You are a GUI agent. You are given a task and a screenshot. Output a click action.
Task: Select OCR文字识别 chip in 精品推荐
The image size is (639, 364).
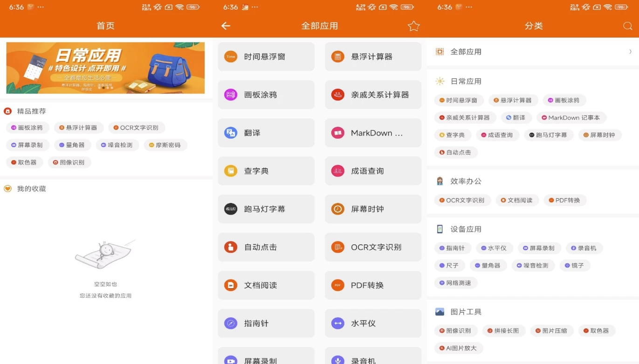137,128
